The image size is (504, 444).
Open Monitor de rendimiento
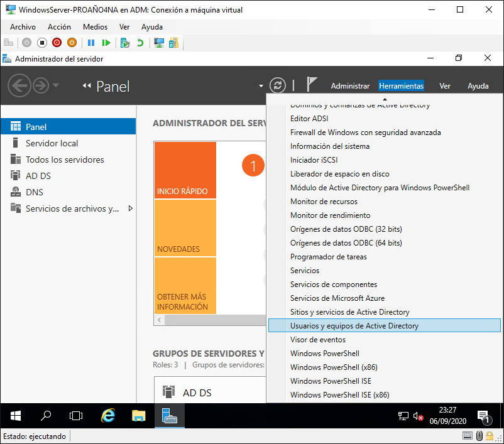tap(385, 215)
